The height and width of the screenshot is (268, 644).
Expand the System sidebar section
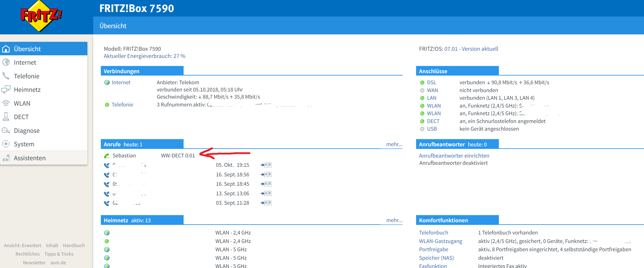pyautogui.click(x=24, y=144)
